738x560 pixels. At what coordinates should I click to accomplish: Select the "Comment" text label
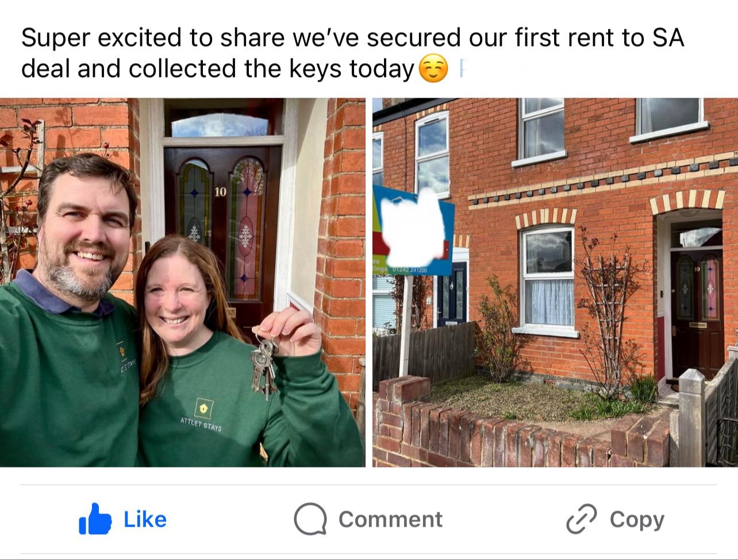(390, 519)
